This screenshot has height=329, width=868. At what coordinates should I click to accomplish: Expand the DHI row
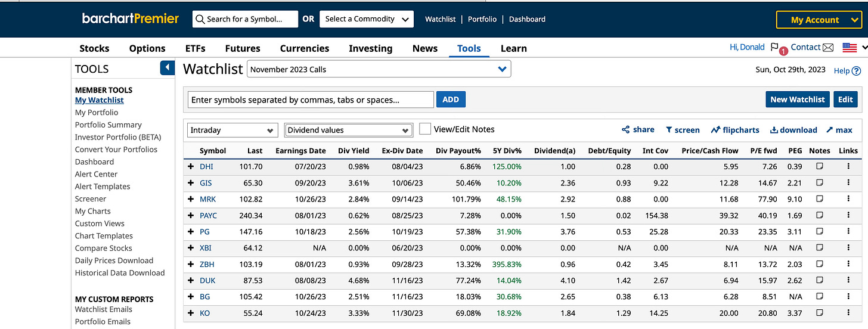click(191, 167)
